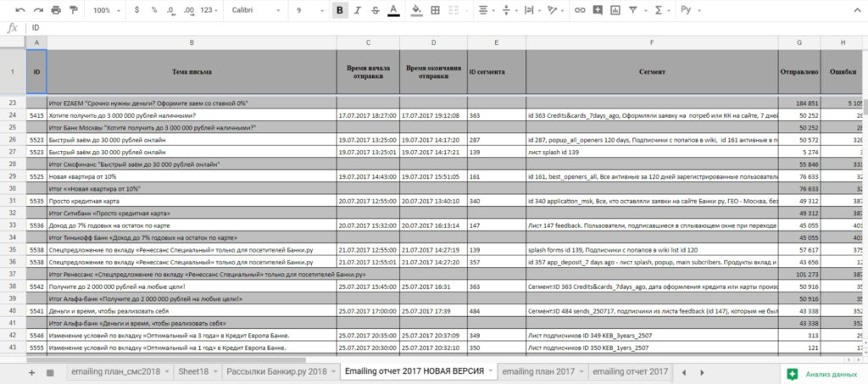Viewport: 868px width, 384px height.
Task: Open the fill color paint bucket
Action: [x=417, y=10]
